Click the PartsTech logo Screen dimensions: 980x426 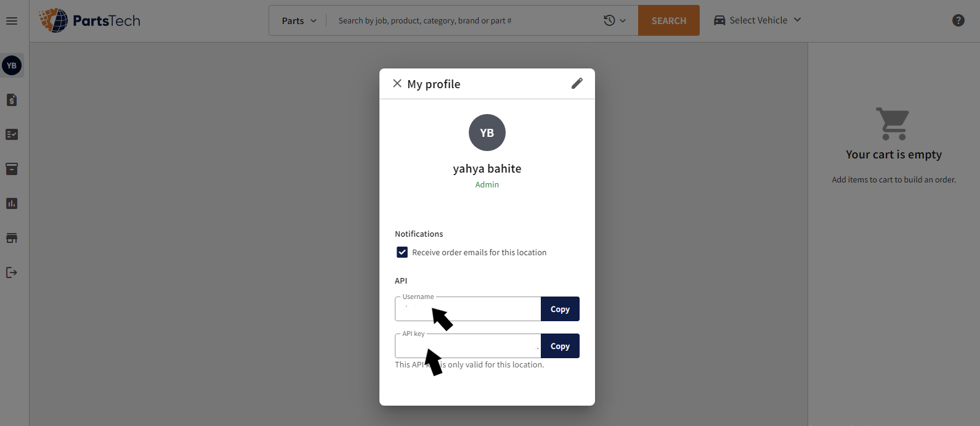pyautogui.click(x=90, y=20)
